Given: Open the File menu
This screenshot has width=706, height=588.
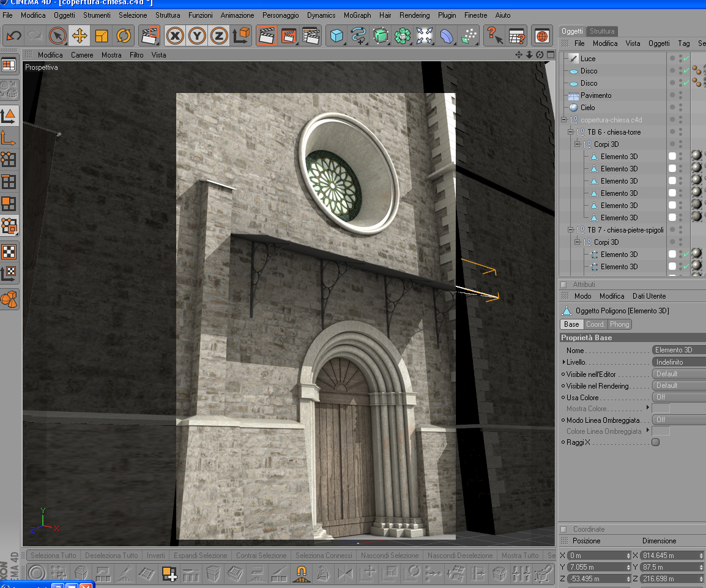Looking at the screenshot, I should tap(8, 15).
